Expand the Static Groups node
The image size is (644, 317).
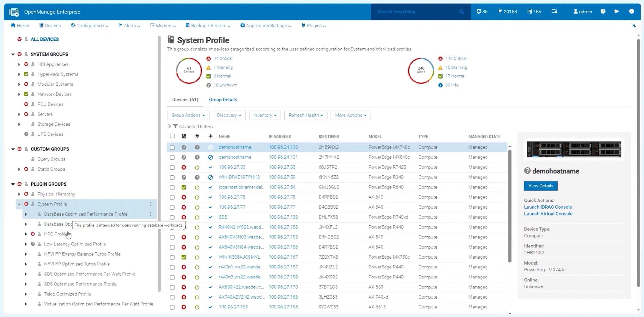pyautogui.click(x=19, y=169)
